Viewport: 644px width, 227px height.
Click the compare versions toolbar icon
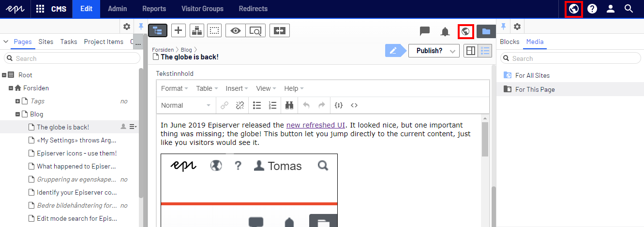[x=280, y=30]
